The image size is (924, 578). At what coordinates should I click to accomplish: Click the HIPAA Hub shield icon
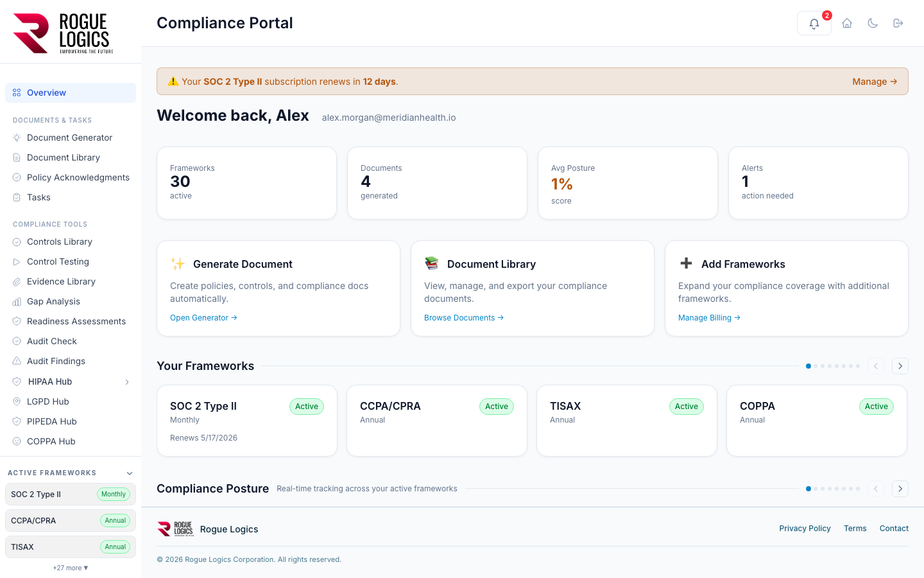click(x=17, y=381)
